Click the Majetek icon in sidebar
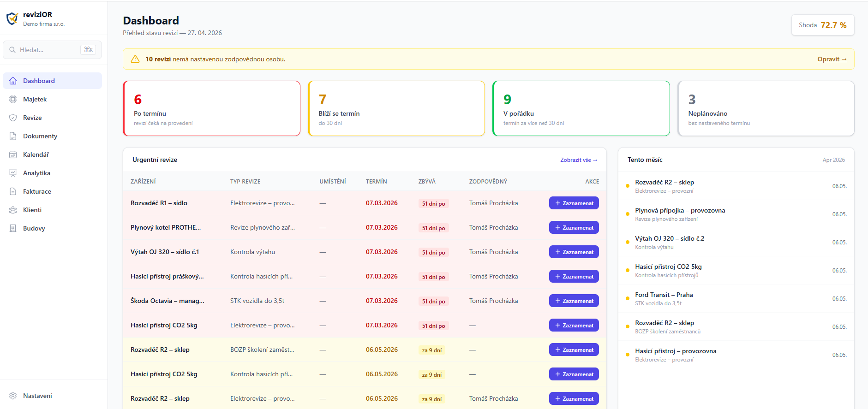Image resolution: width=868 pixels, height=409 pixels. click(13, 99)
